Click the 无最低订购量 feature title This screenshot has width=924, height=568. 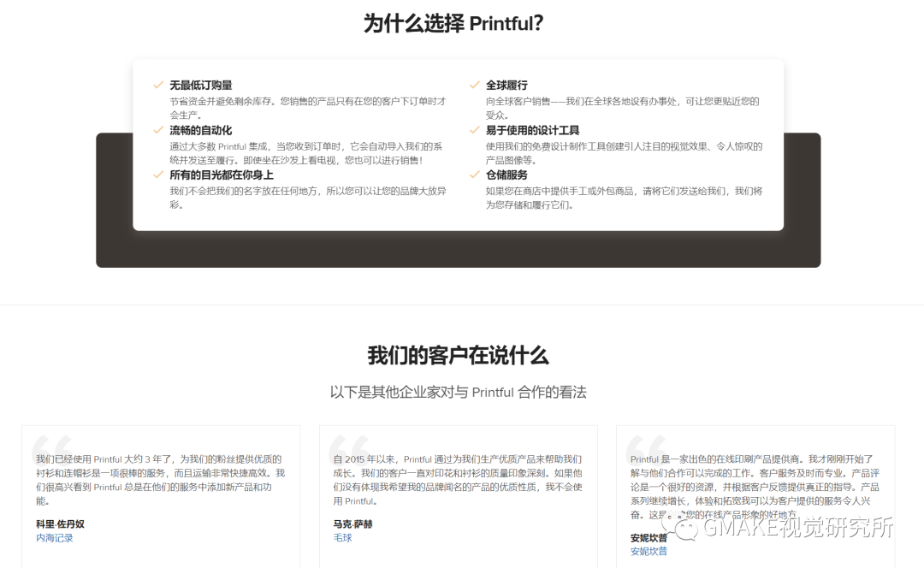click(201, 86)
